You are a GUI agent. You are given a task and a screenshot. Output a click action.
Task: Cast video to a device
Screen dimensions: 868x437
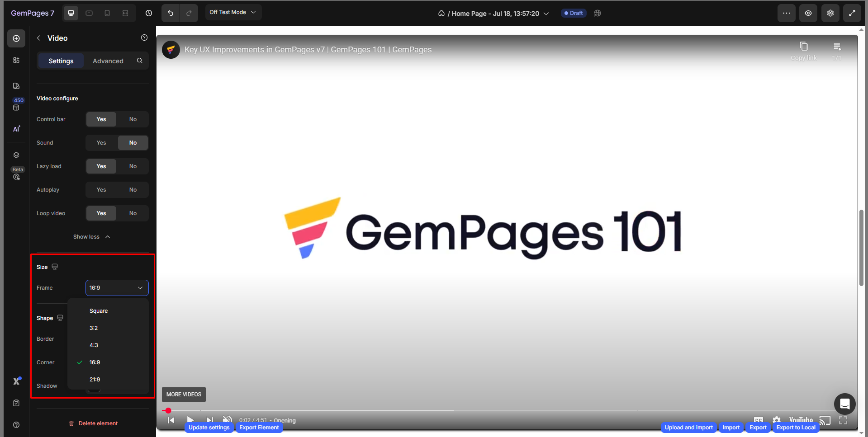tap(825, 420)
